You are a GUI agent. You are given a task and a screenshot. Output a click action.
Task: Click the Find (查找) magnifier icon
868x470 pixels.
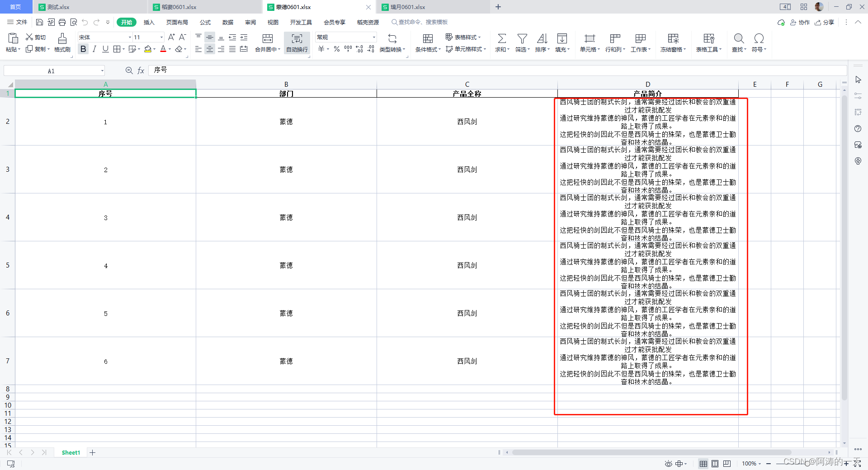tap(739, 38)
